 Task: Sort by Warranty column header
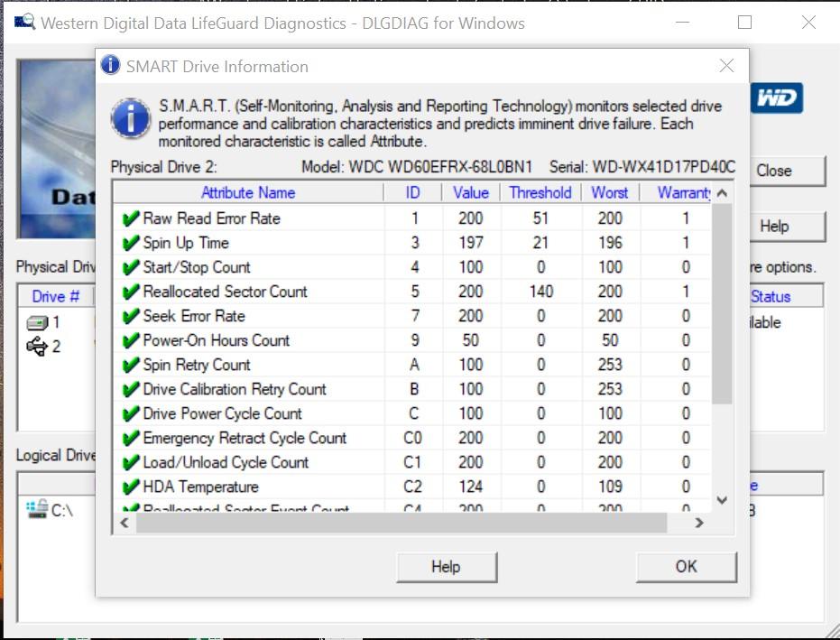676,192
